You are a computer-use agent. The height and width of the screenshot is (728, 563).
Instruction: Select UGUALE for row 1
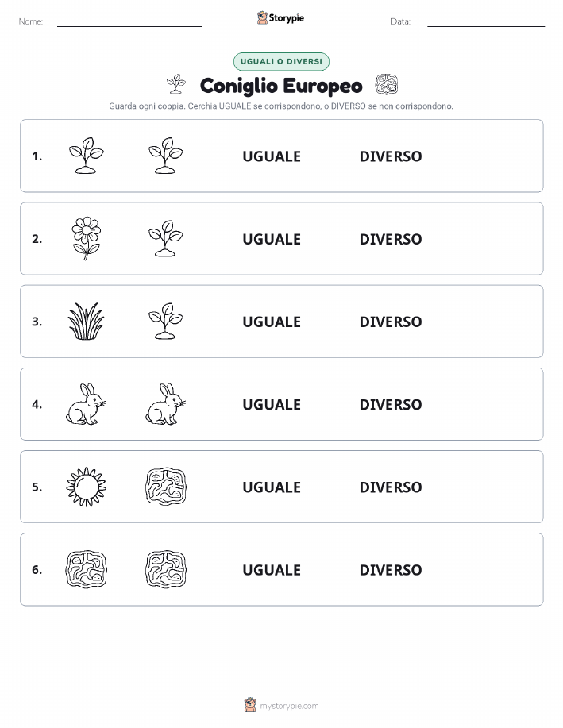tap(272, 156)
